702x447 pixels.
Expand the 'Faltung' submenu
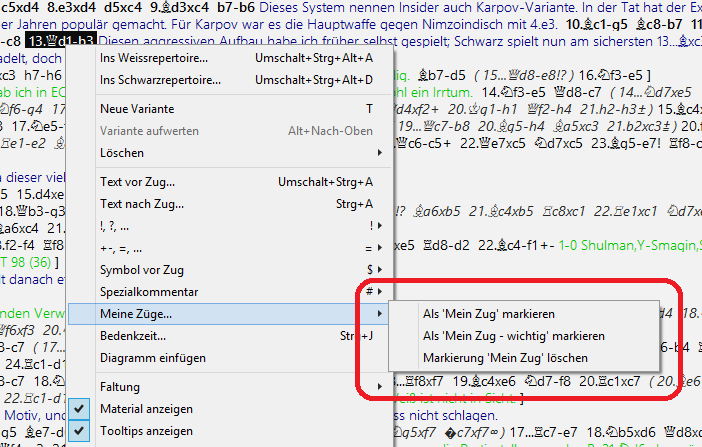120,386
